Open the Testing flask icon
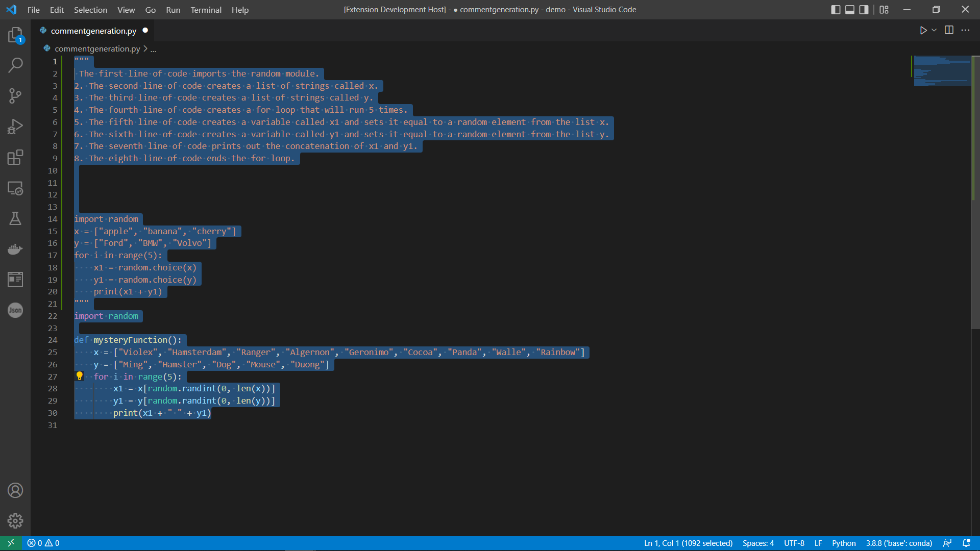Image resolution: width=980 pixels, height=551 pixels. 15,218
